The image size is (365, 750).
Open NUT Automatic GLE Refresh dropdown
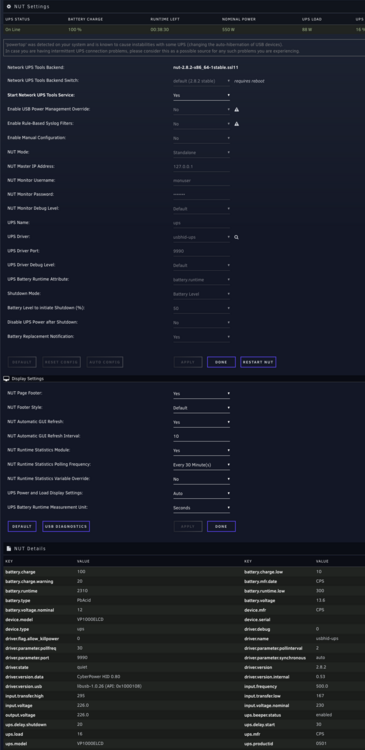pos(201,422)
